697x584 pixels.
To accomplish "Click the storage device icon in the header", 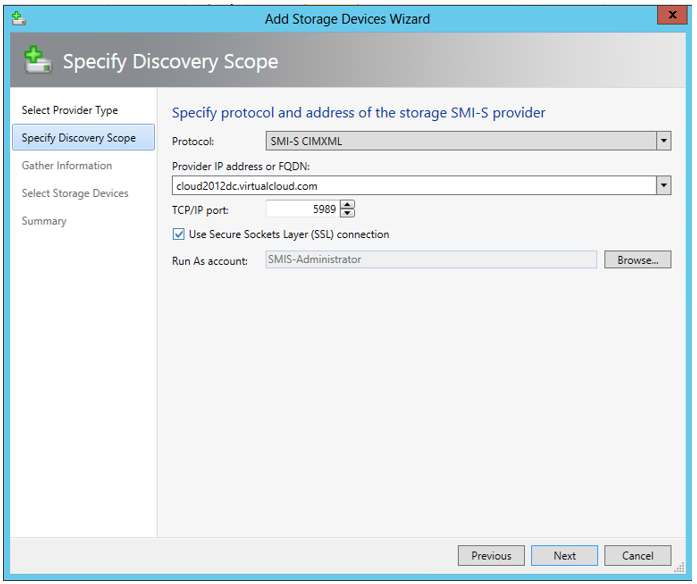I will 37,62.
